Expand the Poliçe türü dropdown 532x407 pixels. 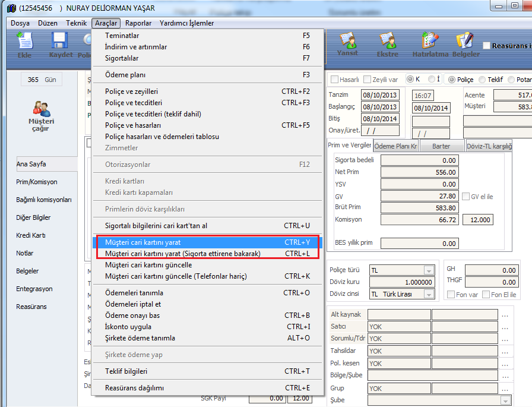click(x=429, y=270)
